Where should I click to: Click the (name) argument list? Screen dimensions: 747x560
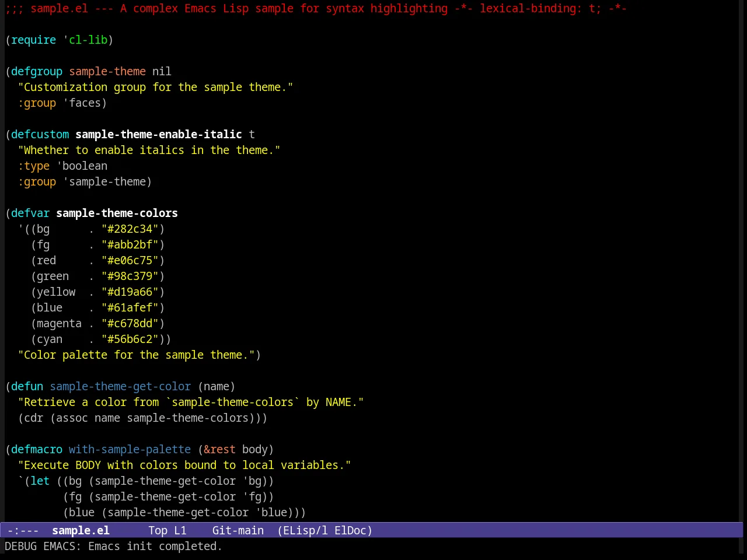click(217, 386)
